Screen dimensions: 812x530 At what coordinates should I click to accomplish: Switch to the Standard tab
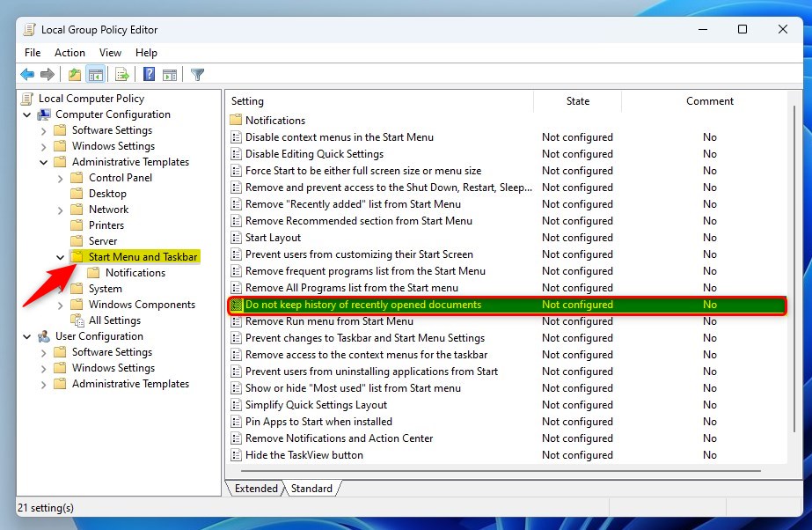click(311, 489)
